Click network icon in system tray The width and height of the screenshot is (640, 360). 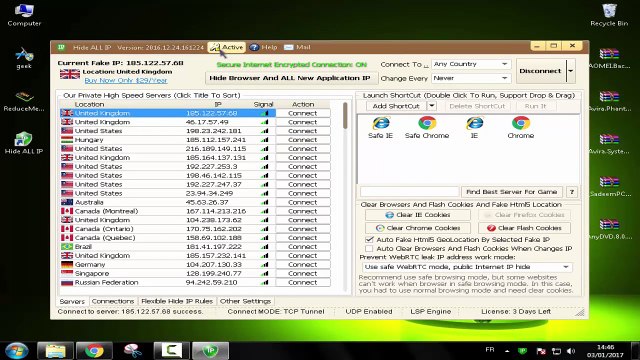(556, 351)
